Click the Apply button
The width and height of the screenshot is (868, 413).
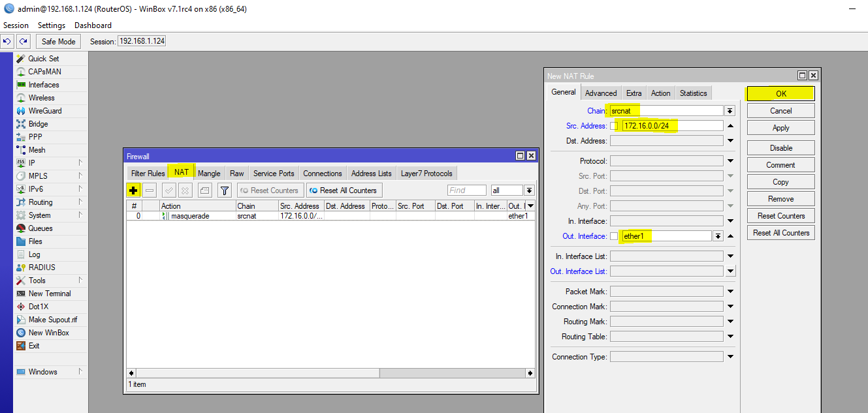pos(781,128)
